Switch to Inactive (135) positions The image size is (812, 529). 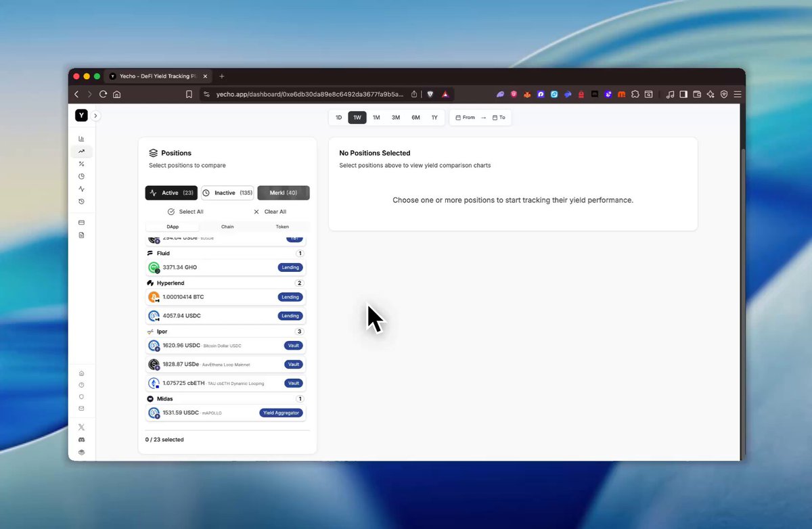[x=227, y=193]
